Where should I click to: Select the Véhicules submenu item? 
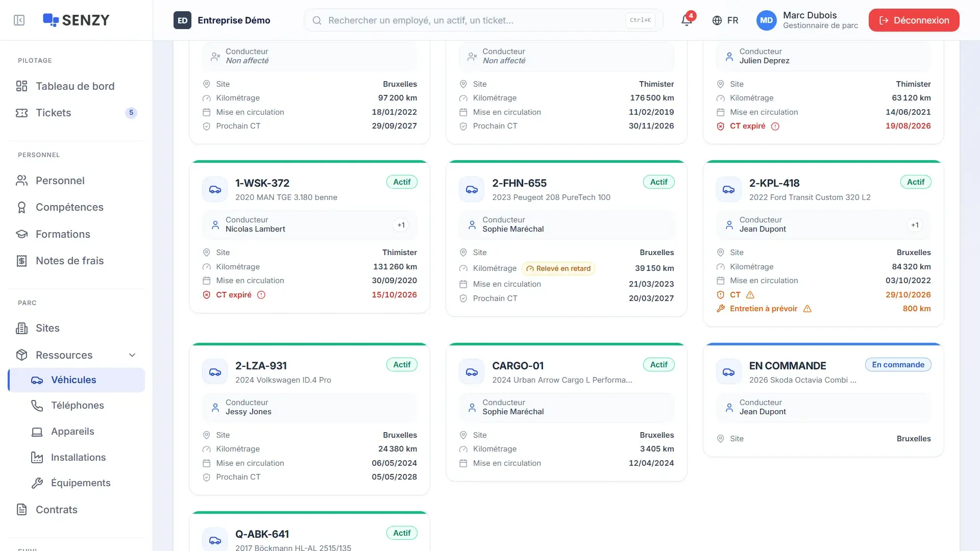click(77, 380)
